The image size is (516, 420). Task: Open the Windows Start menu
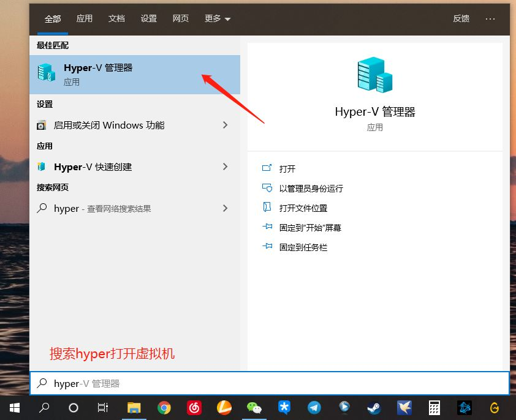point(15,408)
